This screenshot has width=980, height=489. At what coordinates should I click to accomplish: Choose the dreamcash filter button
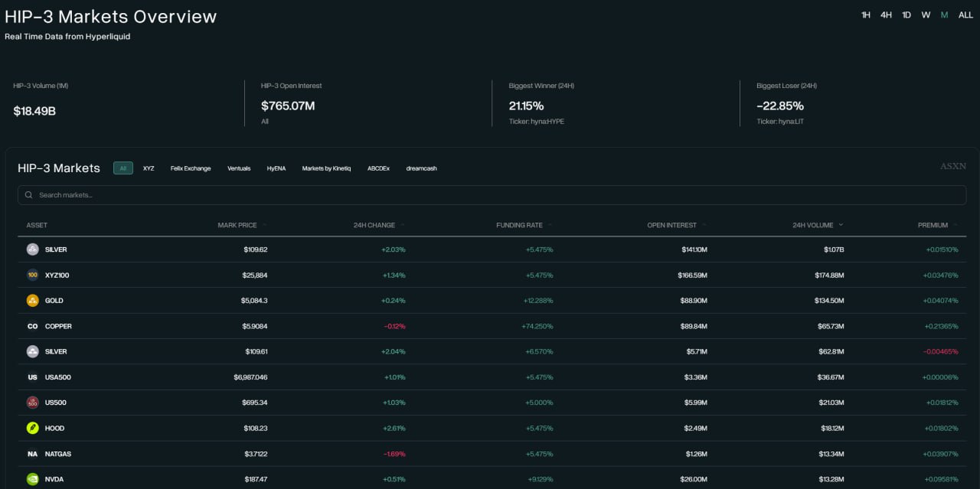click(x=421, y=168)
